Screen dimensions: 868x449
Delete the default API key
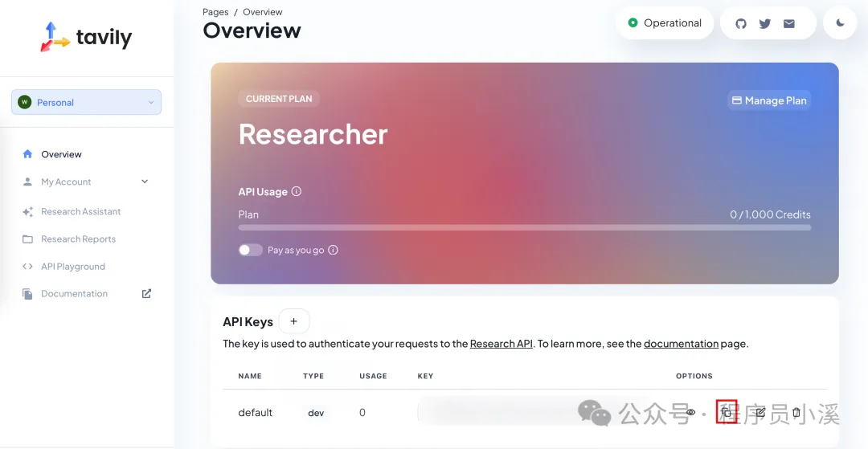[796, 412]
